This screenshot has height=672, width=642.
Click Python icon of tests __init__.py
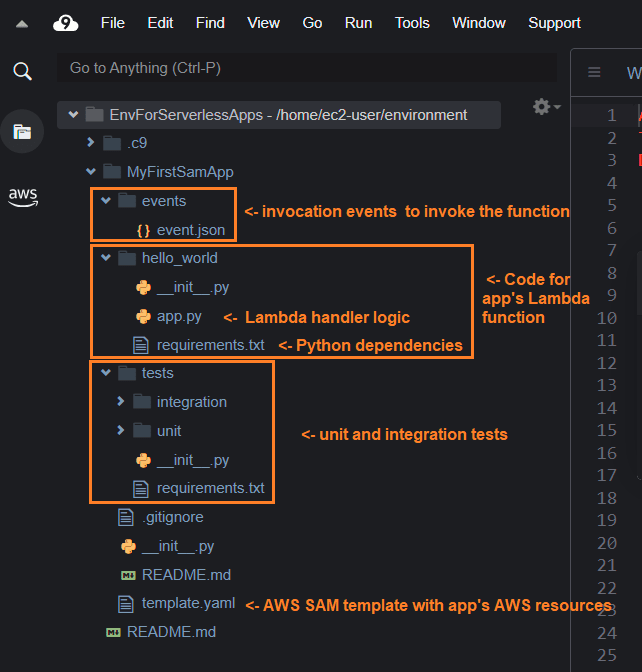click(x=143, y=461)
